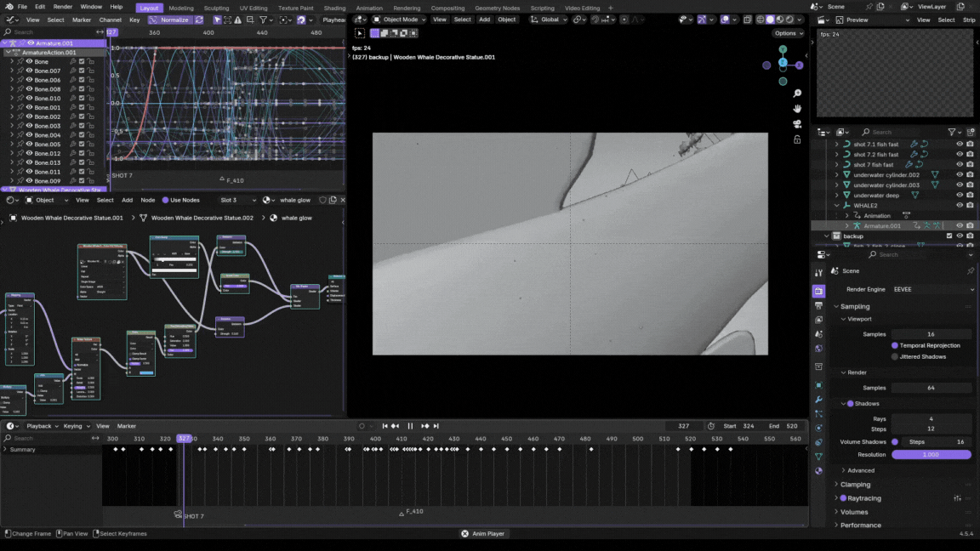Enable the Jittered Shadows option
The image size is (980, 551).
coord(895,357)
